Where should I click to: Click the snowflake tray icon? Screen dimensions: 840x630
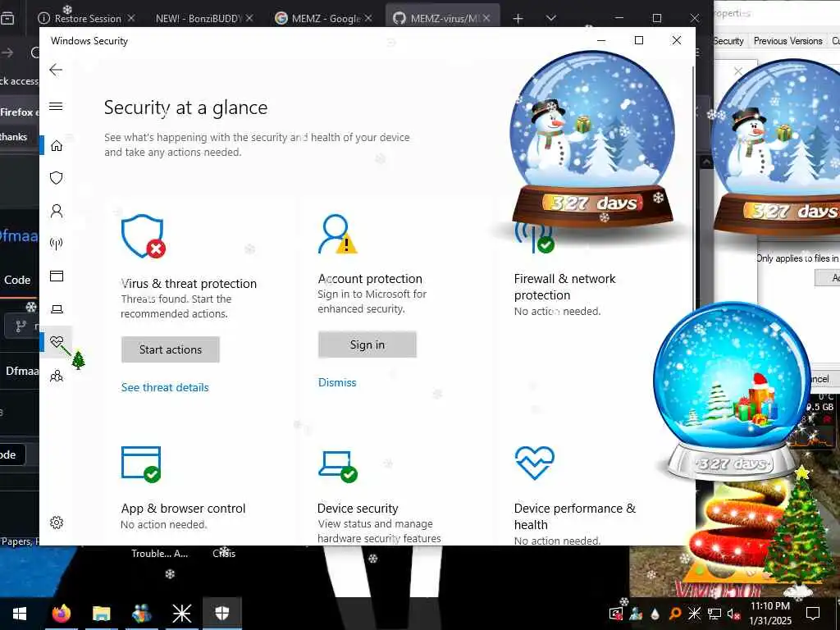694,614
